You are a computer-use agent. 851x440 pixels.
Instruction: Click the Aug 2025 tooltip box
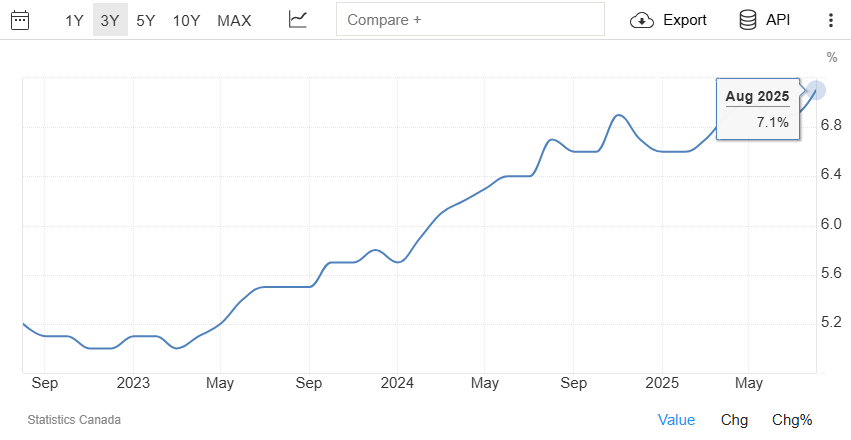pyautogui.click(x=758, y=108)
